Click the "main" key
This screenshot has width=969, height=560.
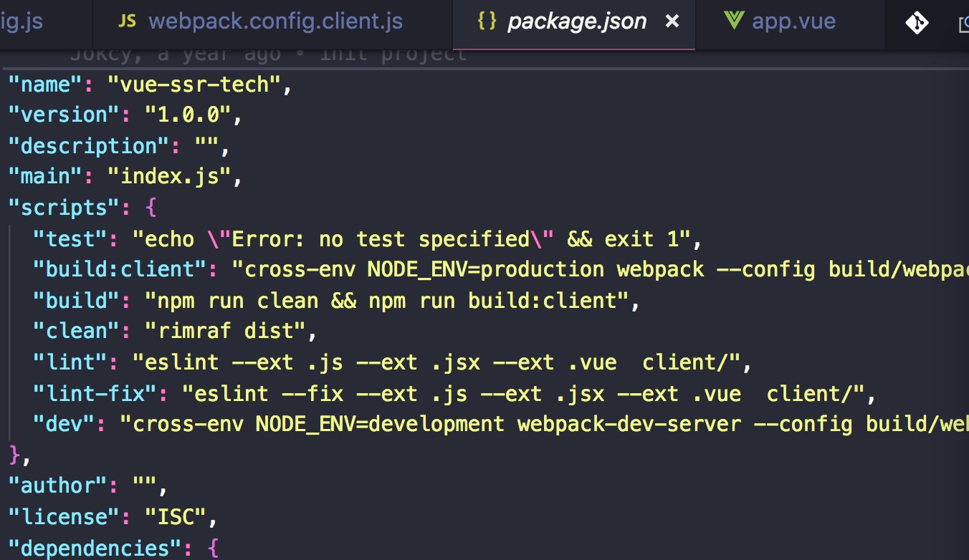pyautogui.click(x=47, y=177)
